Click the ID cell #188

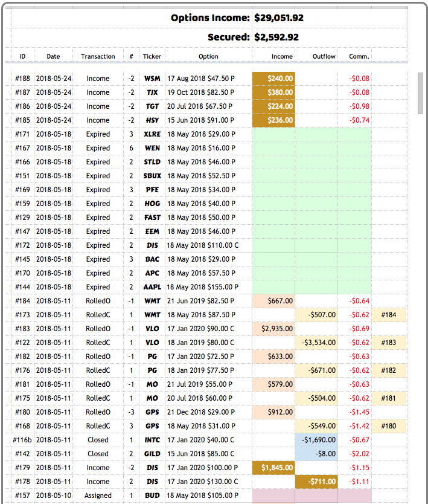coord(22,79)
